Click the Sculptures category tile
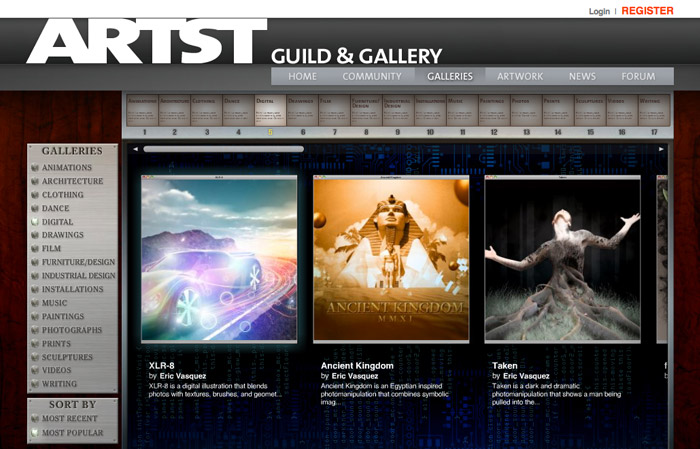 pyautogui.click(x=590, y=110)
